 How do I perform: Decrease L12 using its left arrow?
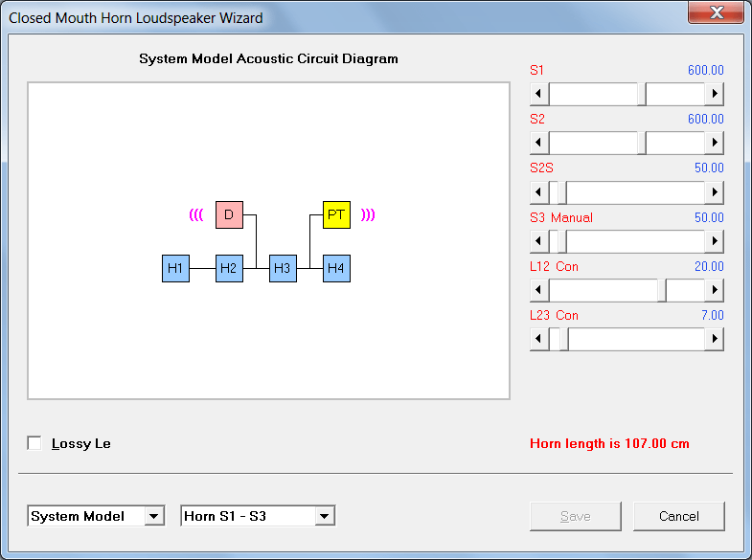(x=539, y=290)
